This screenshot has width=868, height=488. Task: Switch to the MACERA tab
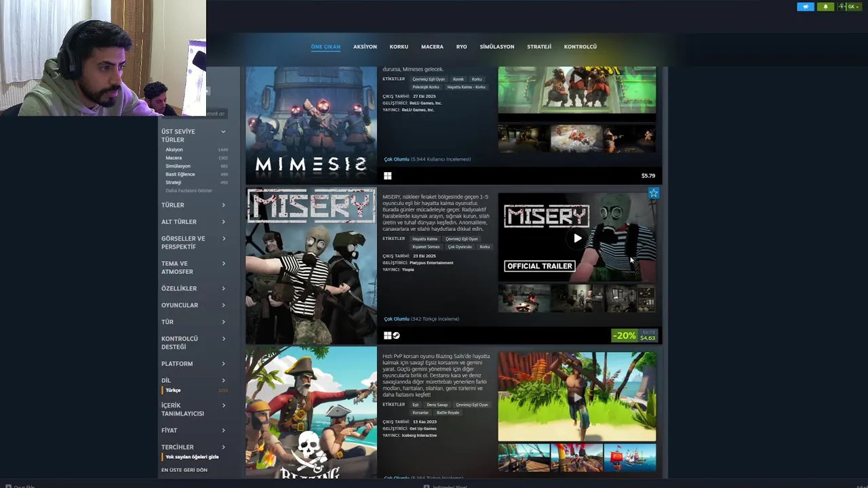coord(432,47)
